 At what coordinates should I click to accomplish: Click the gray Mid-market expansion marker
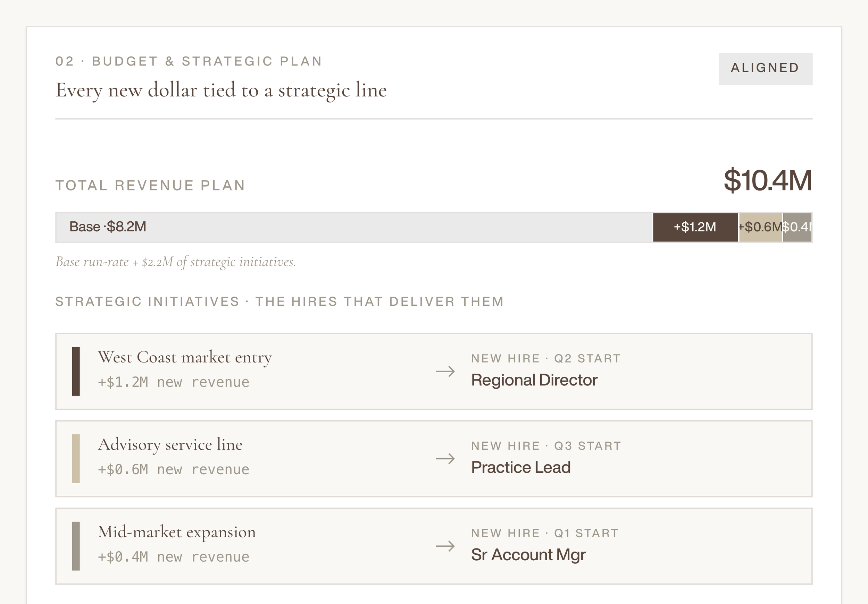[x=76, y=546]
